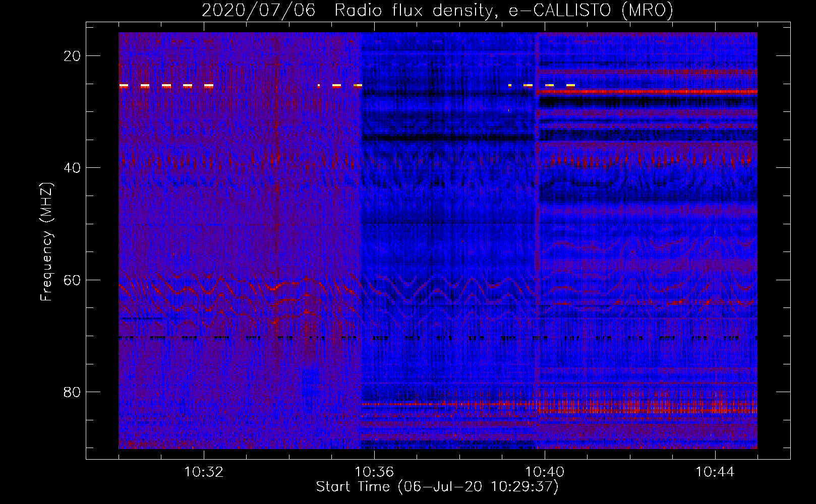
Task: Click the 40 MHz frequency tick label
Action: (x=72, y=168)
